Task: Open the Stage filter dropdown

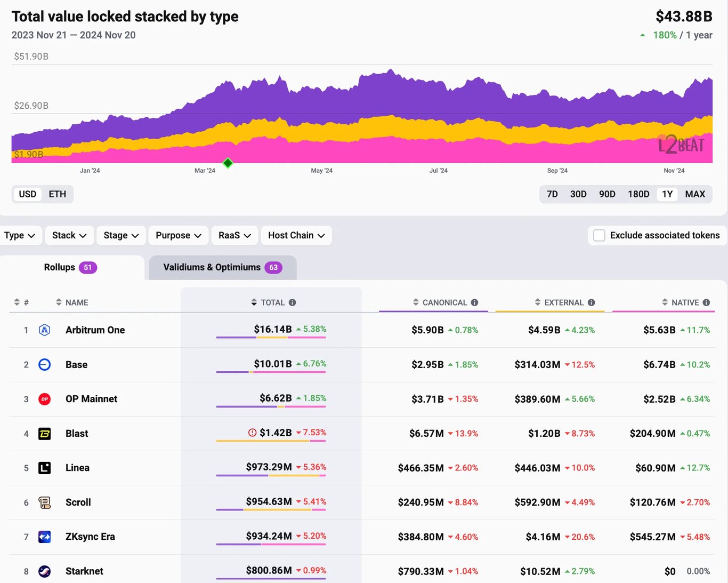Action: (121, 235)
